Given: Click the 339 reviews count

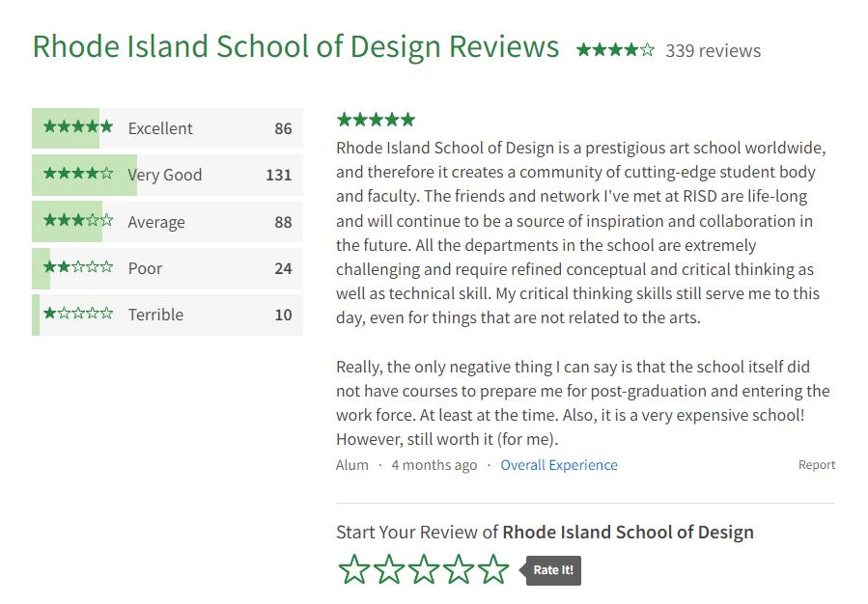Looking at the screenshot, I should (713, 50).
